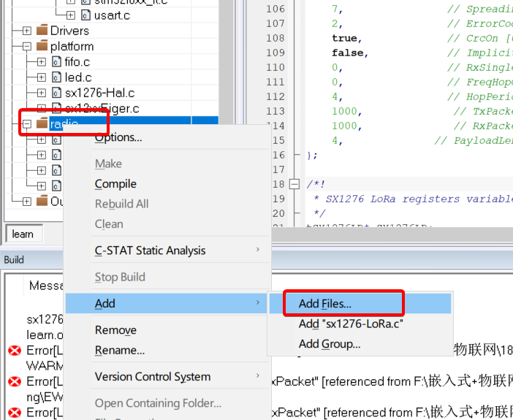
Task: Open the C-STAT Static Analysis submenu
Action: [151, 251]
